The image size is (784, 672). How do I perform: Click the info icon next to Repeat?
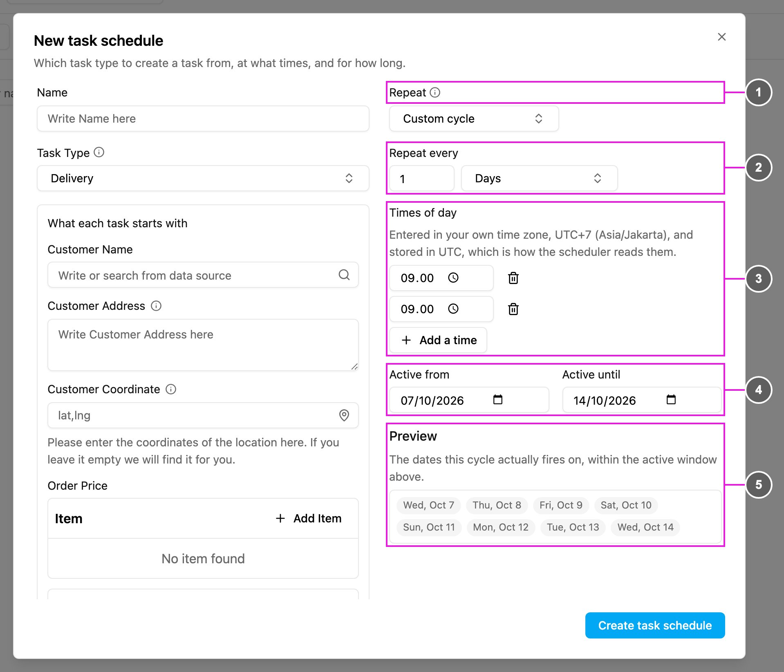pyautogui.click(x=435, y=92)
